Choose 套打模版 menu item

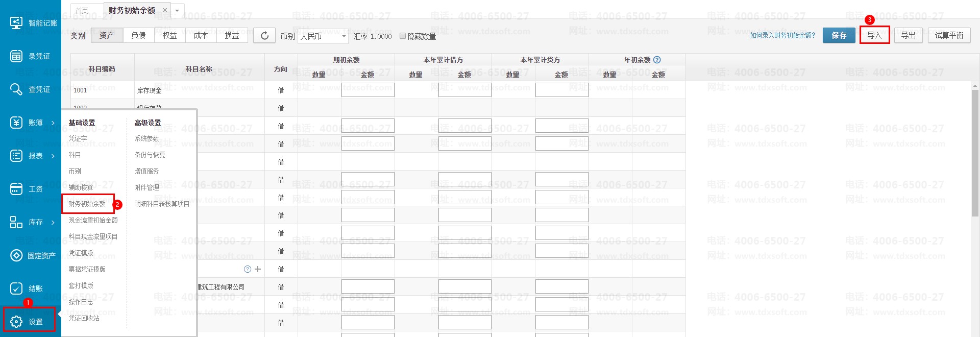tap(81, 285)
